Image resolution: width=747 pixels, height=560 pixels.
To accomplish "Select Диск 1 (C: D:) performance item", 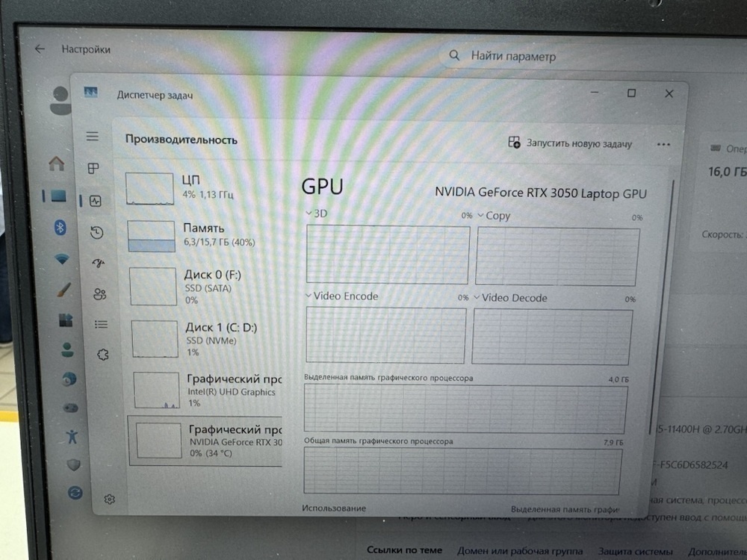I will tap(208, 339).
